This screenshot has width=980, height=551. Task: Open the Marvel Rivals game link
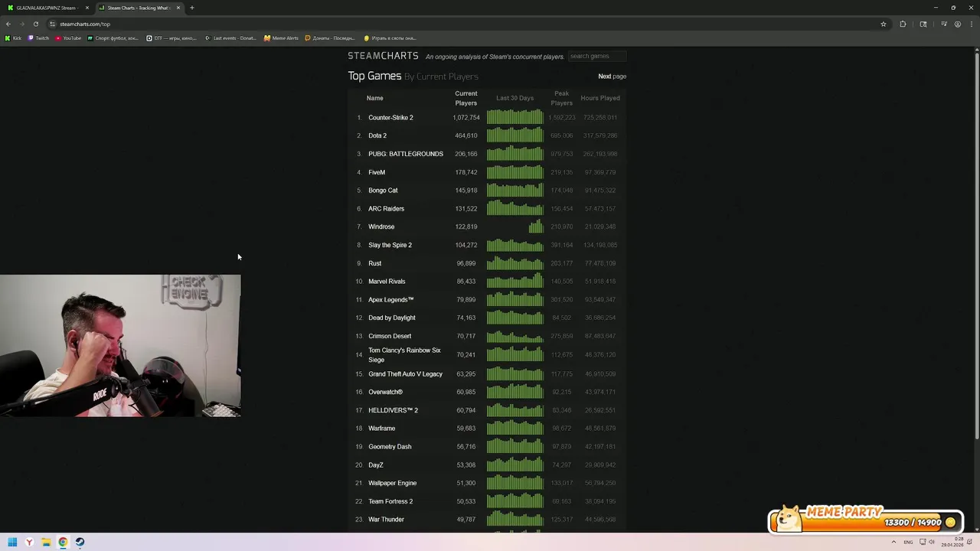387,282
